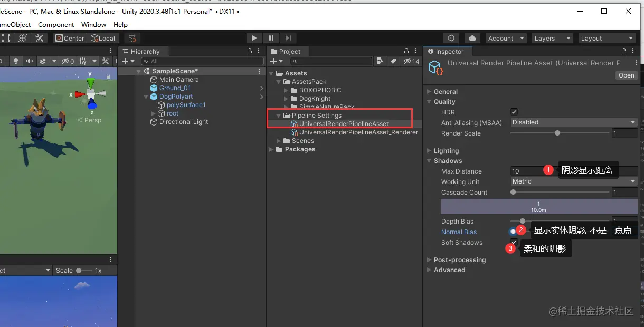Open the custom editor tools icon
644x327 pixels.
click(x=40, y=38)
